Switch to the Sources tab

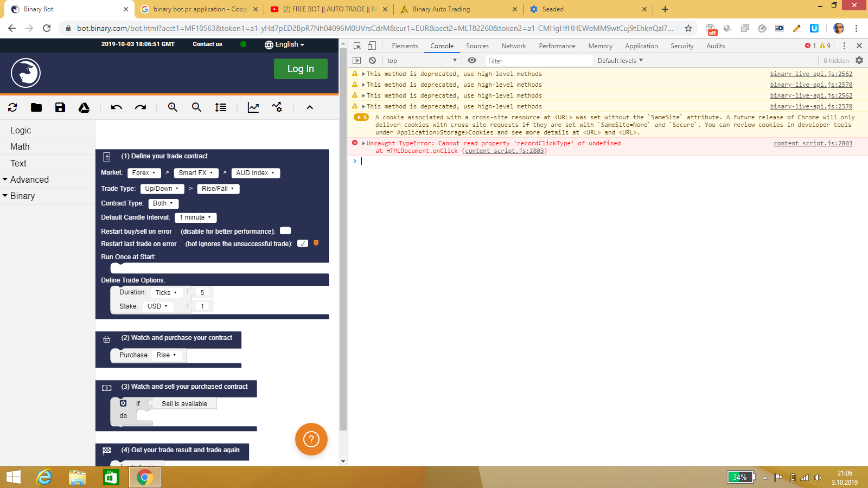click(477, 46)
